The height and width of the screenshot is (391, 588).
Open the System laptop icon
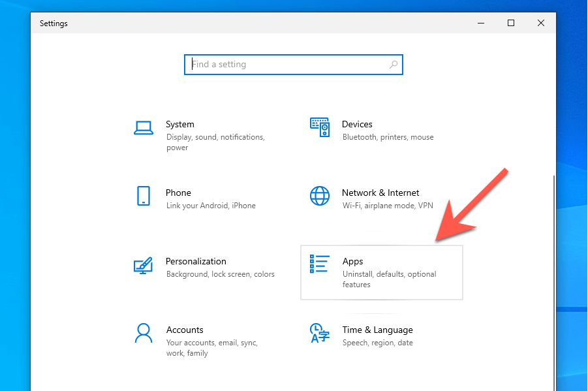pos(144,127)
